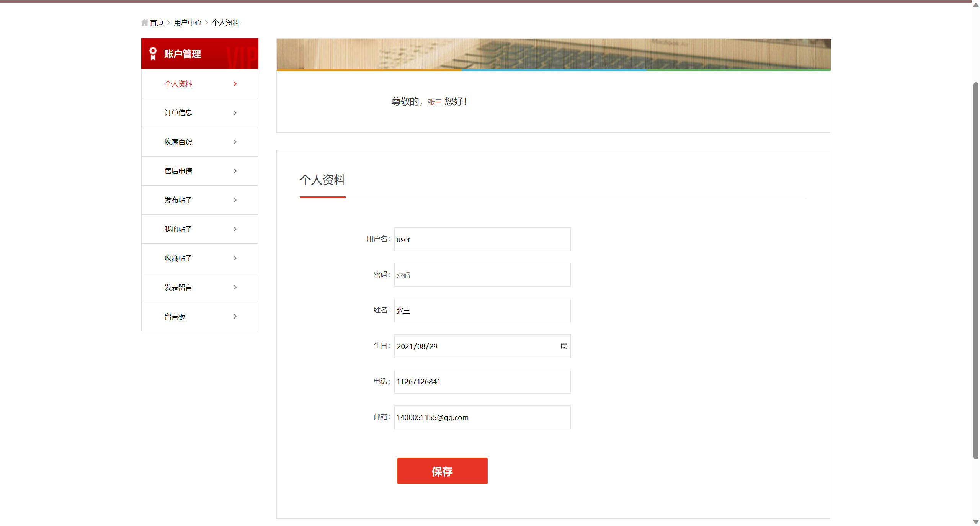Click the home icon in the breadcrumb
Viewport: 980px width, 526px height.
[144, 22]
